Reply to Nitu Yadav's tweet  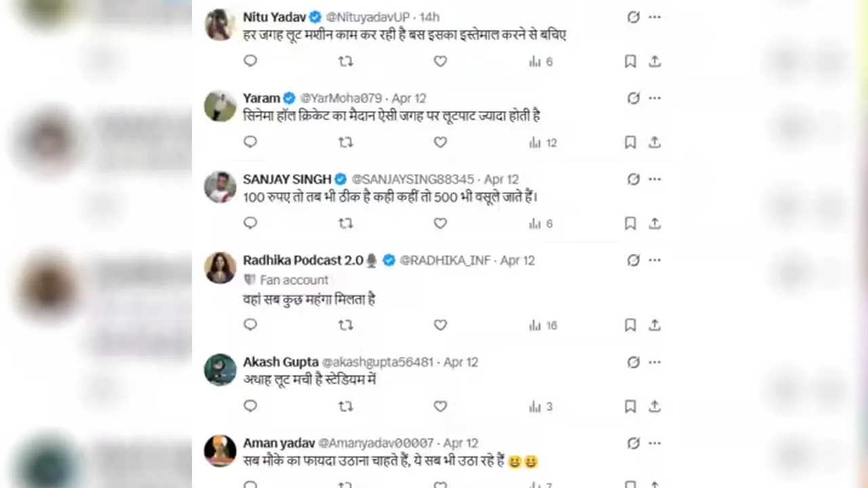[x=250, y=61]
